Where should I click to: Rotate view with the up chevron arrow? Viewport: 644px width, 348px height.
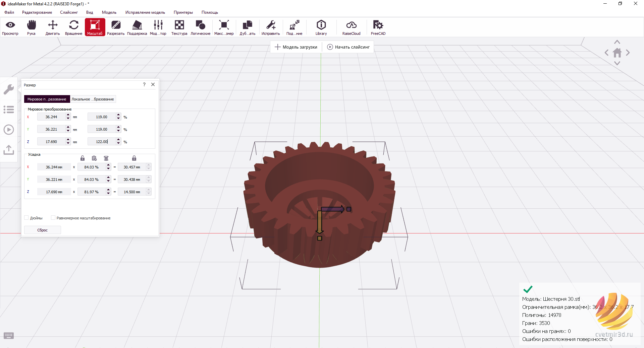point(617,42)
